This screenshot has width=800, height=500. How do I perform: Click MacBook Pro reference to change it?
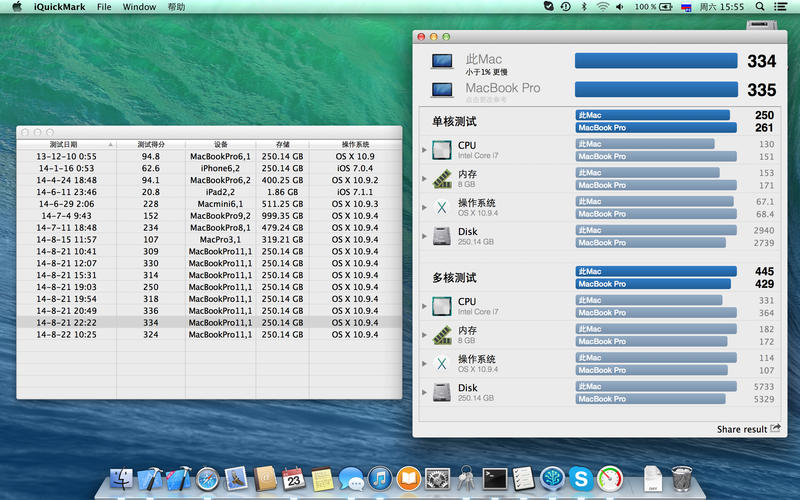(503, 88)
